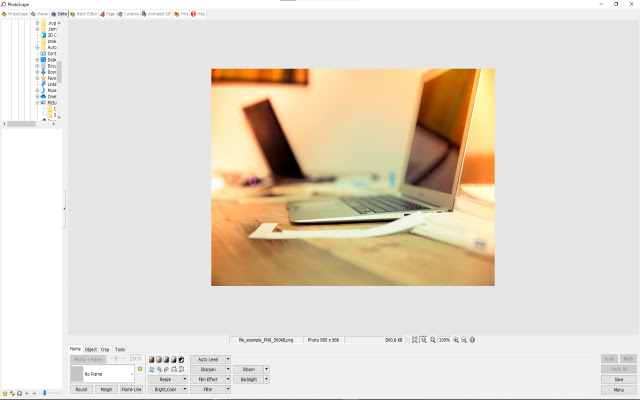Click the back arrow icon bottom-left

pos(27,393)
